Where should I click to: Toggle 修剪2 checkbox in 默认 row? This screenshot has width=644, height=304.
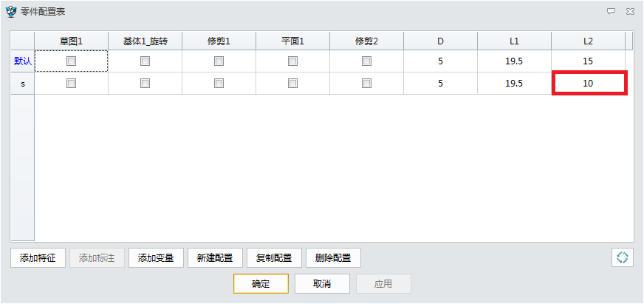tap(367, 61)
